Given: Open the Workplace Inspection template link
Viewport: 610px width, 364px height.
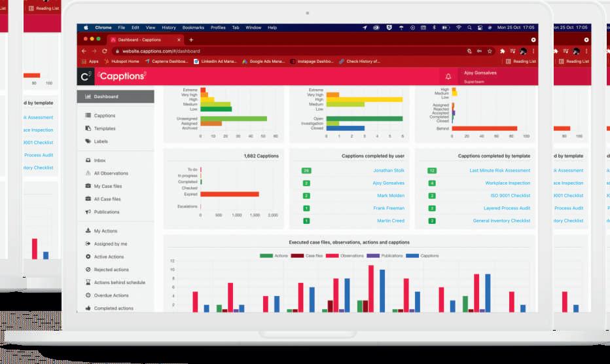Looking at the screenshot, I should (508, 183).
